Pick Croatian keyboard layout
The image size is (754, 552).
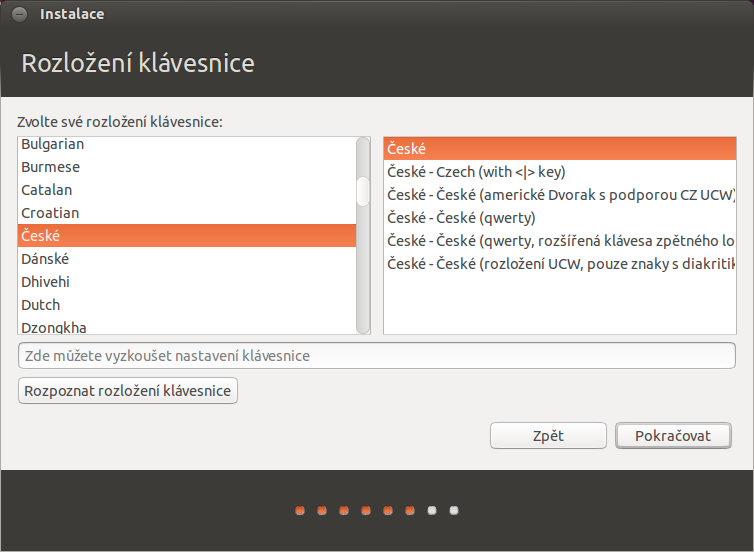187,213
